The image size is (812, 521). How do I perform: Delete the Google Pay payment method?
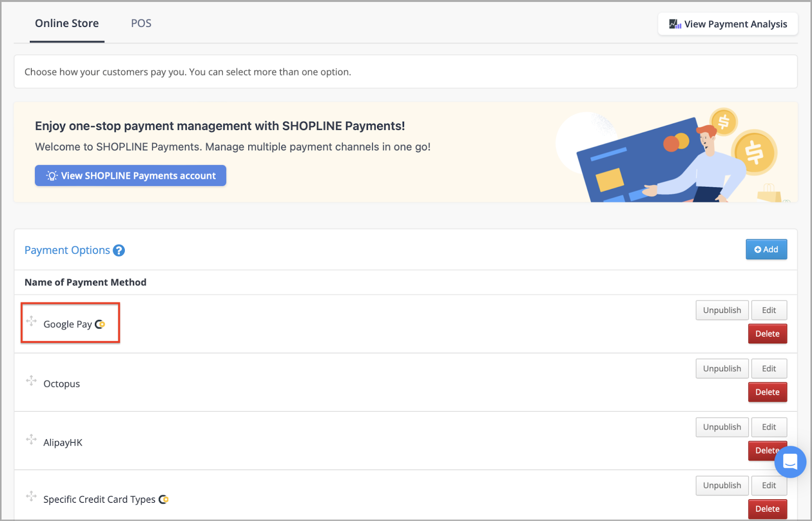pos(767,334)
